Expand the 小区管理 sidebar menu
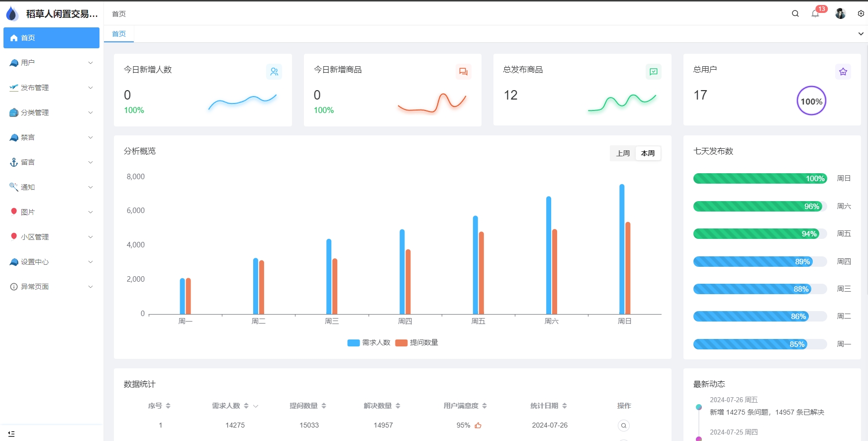Image resolution: width=868 pixels, height=441 pixels. (51, 237)
